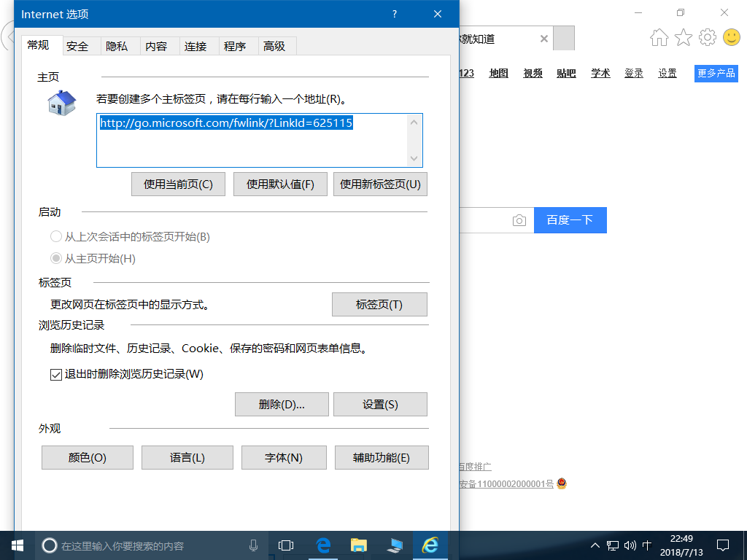747x560 pixels.
Task: Open Baidu 设置 link
Action: click(x=667, y=73)
